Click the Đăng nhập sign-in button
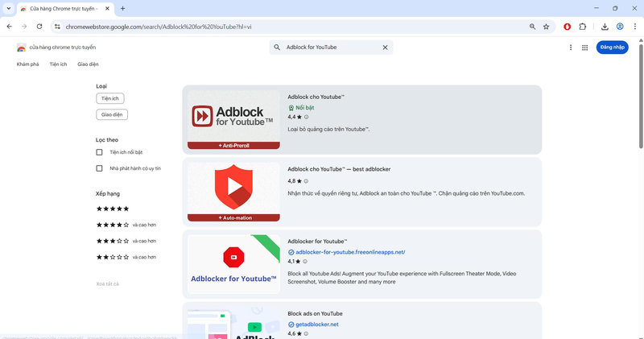Image resolution: width=644 pixels, height=339 pixels. pos(612,48)
